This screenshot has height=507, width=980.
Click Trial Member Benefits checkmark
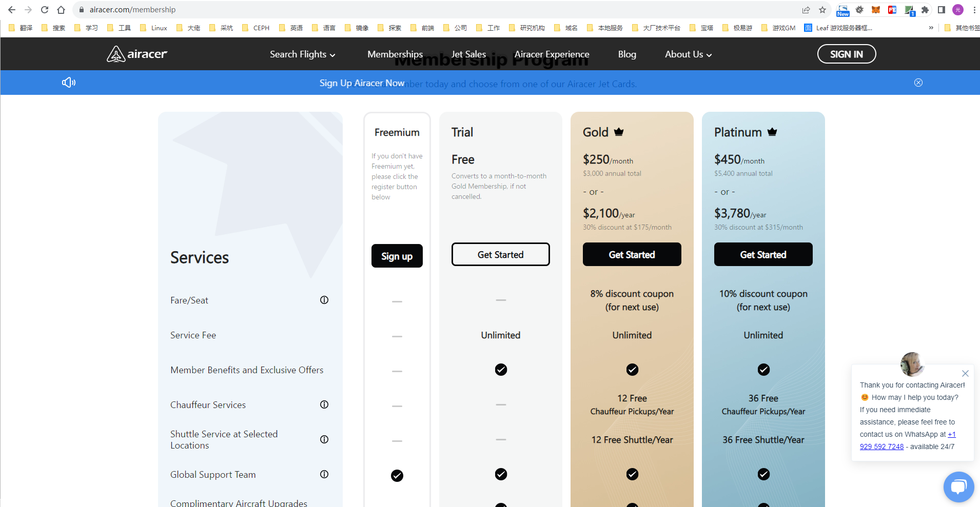point(501,370)
